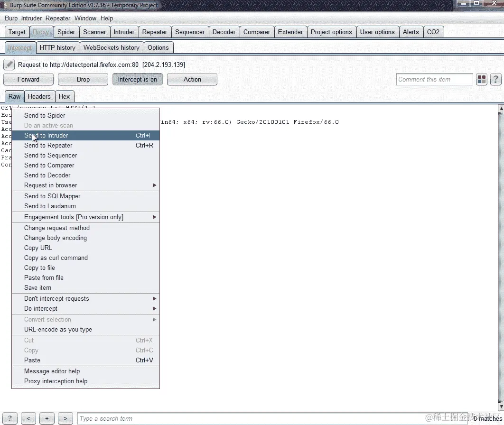Expand the 'Convert selection' submenu arrow
This screenshot has height=425, width=504.
pyautogui.click(x=154, y=319)
